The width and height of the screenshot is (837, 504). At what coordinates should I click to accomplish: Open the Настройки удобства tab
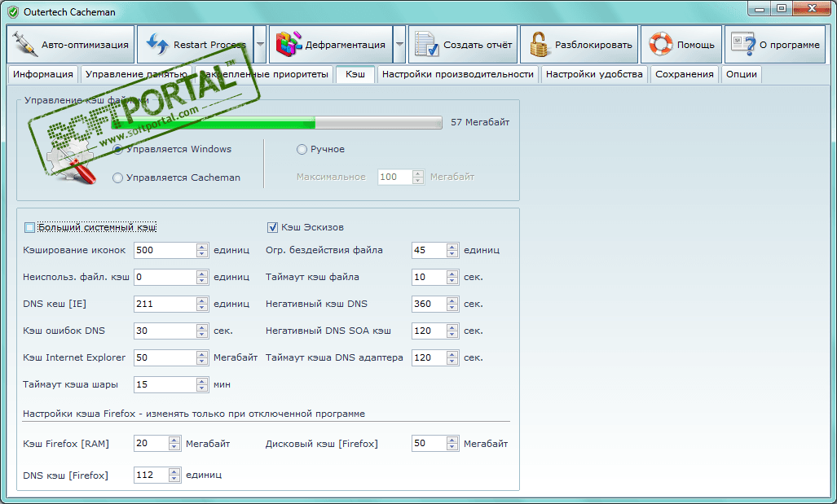[594, 74]
